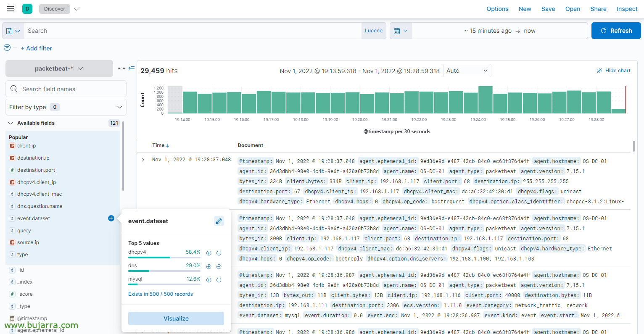
Task: Click the filter options icon
Action: [7, 48]
